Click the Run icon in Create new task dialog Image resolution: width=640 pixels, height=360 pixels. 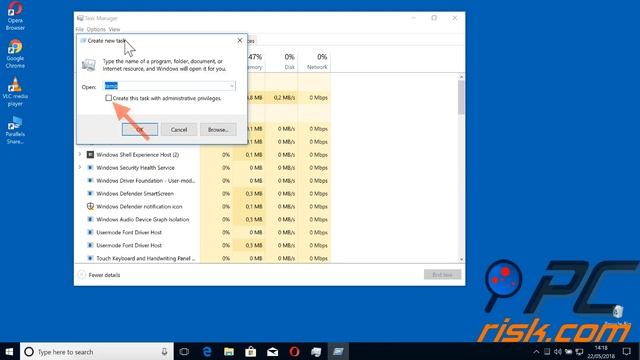[89, 64]
